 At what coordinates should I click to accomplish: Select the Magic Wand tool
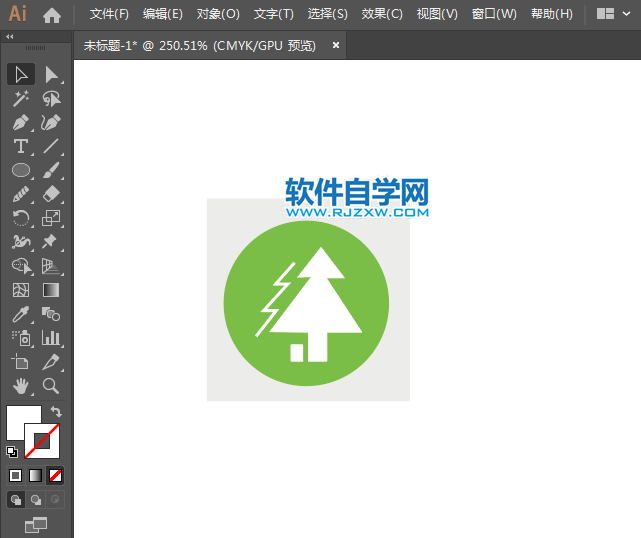click(x=21, y=99)
